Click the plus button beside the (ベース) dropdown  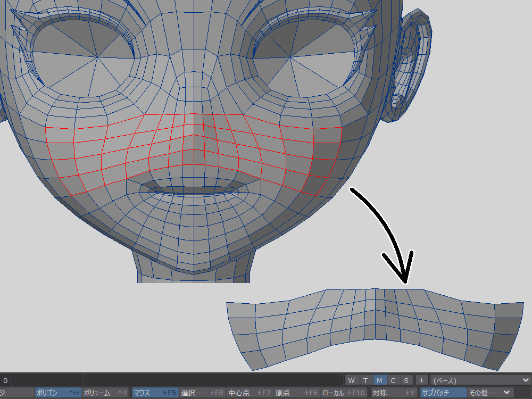click(x=421, y=380)
